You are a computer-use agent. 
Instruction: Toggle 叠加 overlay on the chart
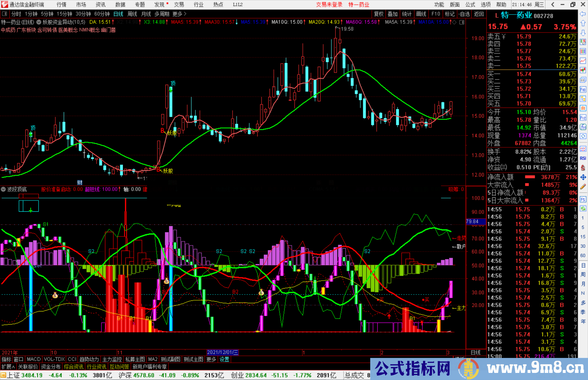pos(393,14)
